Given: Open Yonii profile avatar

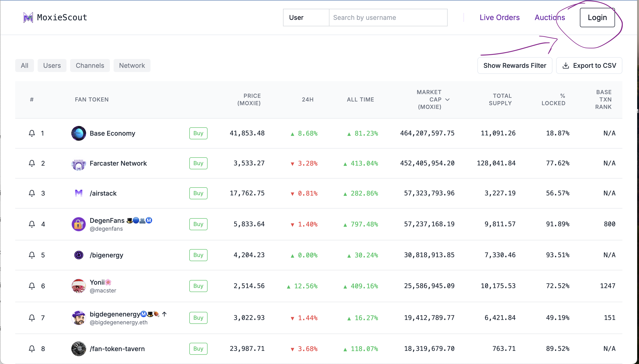Looking at the screenshot, I should point(78,286).
